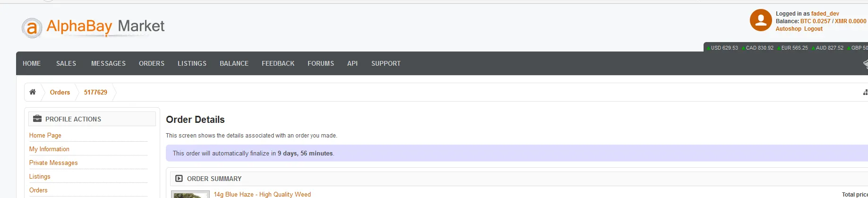Click the 5177629 breadcrumb link
Image resolution: width=868 pixels, height=198 pixels.
(95, 92)
